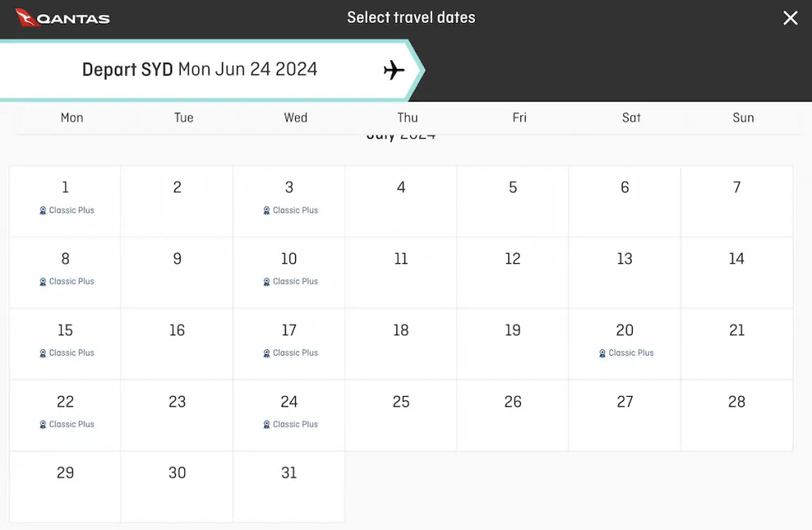Pick July 31 on the calendar

pyautogui.click(x=289, y=487)
